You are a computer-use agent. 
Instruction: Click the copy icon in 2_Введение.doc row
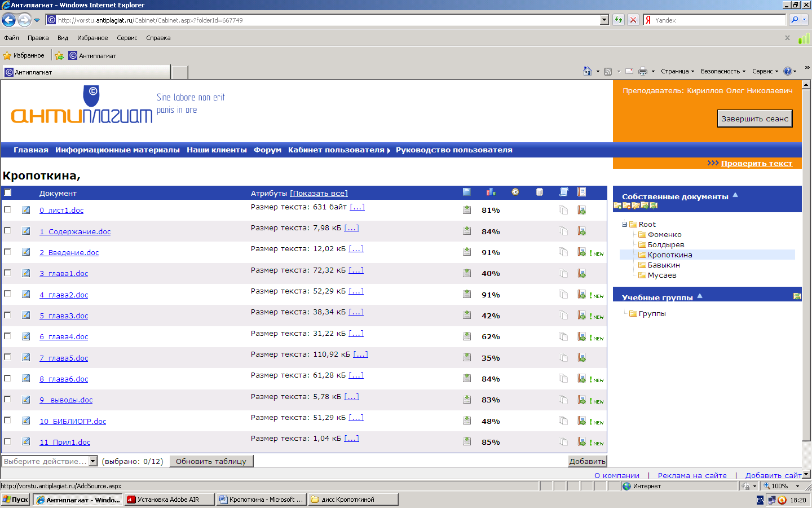pos(563,252)
